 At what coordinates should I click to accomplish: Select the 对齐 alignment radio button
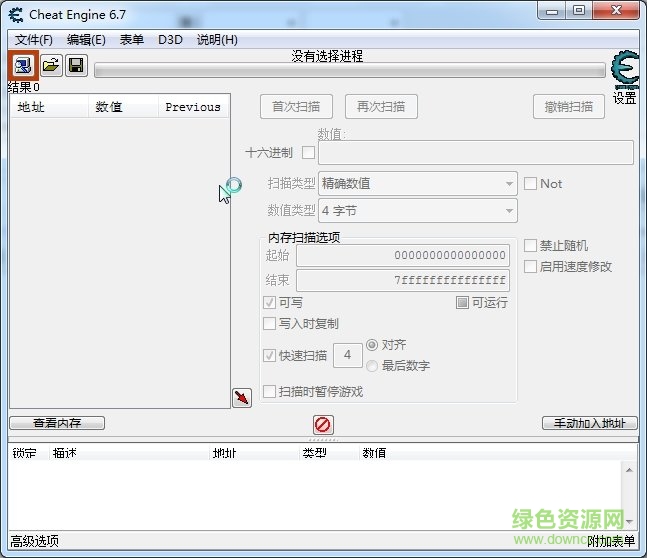point(372,345)
